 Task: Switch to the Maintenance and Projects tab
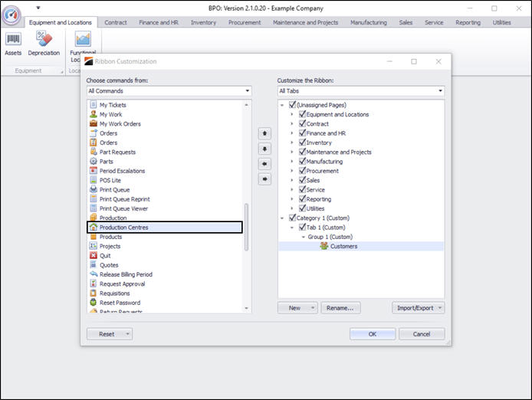(305, 22)
